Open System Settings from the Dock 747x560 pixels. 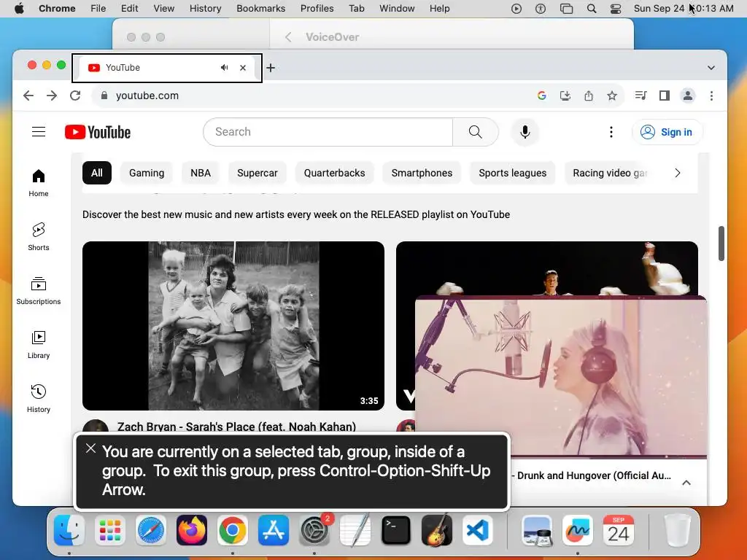coord(314,530)
